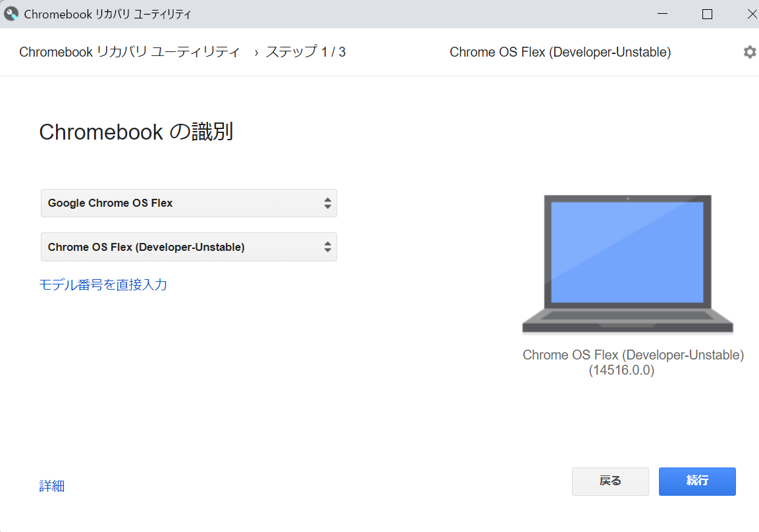Click the モデル番号を直接入力 link
The width and height of the screenshot is (759, 532).
(x=103, y=284)
